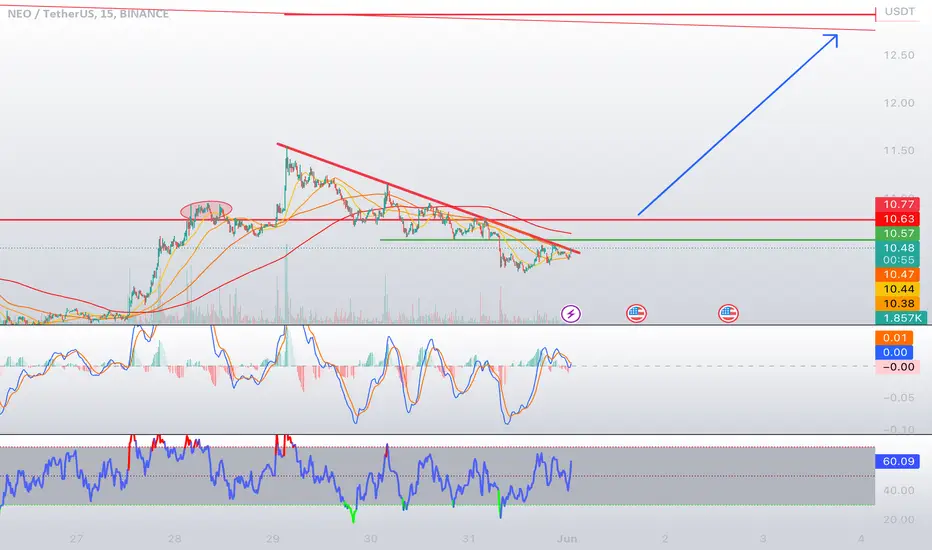Click the date label 31 on time axis
Screen dimensions: 932x550
[x=469, y=539]
